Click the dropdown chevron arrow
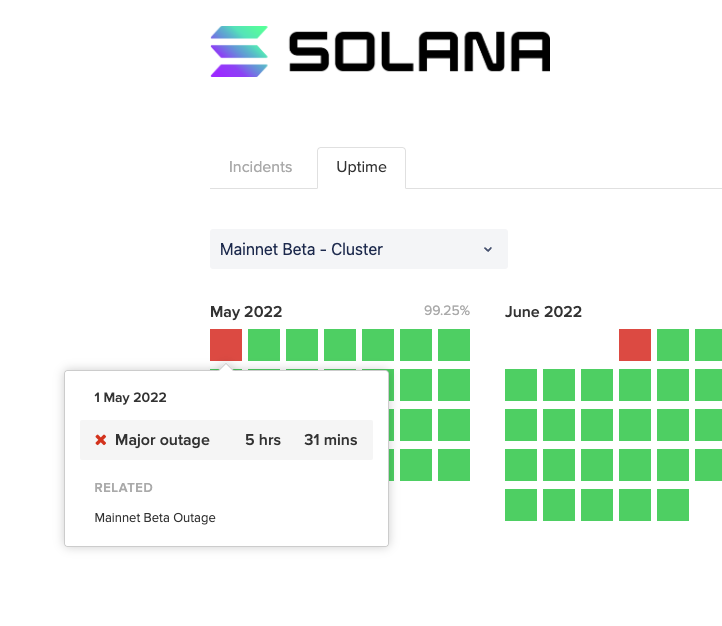The image size is (722, 626). pyautogui.click(x=488, y=249)
